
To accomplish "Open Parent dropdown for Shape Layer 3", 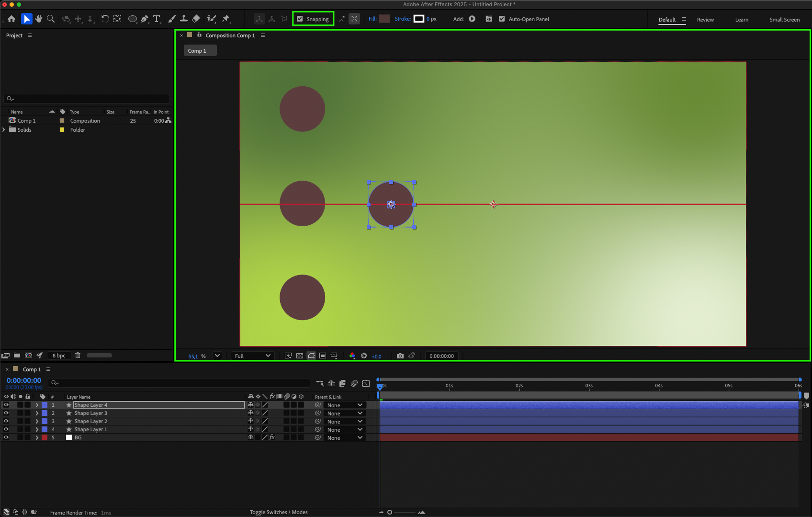I will tap(345, 414).
